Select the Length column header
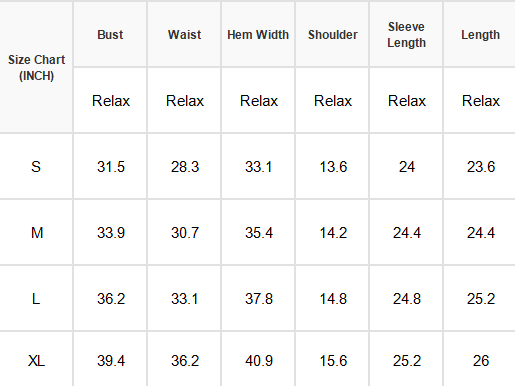The height and width of the screenshot is (386, 515). click(x=480, y=35)
